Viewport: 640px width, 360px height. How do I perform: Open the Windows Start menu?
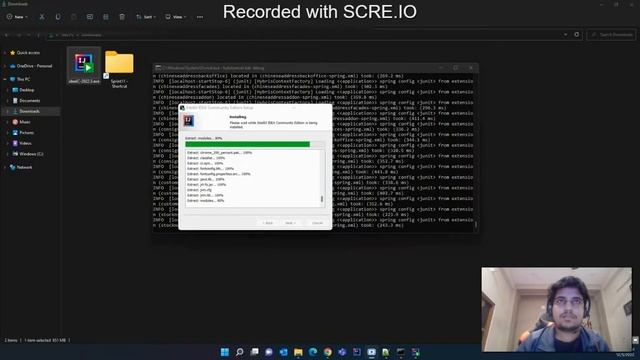point(225,352)
